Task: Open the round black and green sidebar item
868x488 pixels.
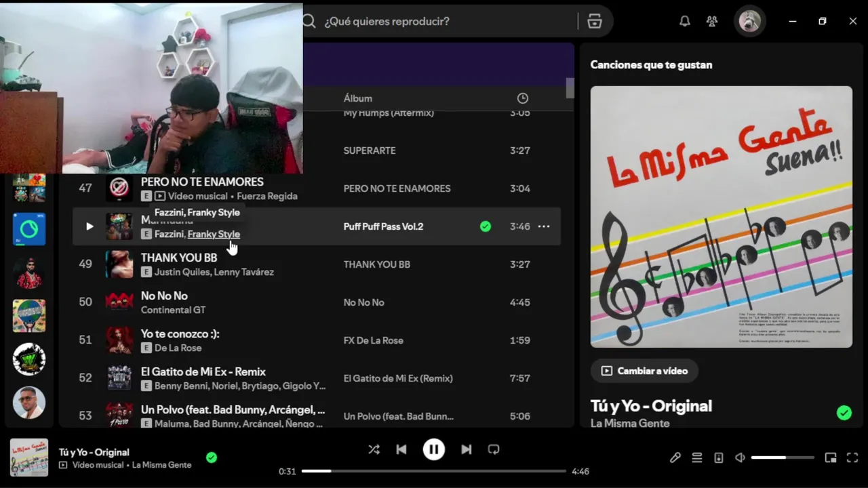Action: [29, 359]
